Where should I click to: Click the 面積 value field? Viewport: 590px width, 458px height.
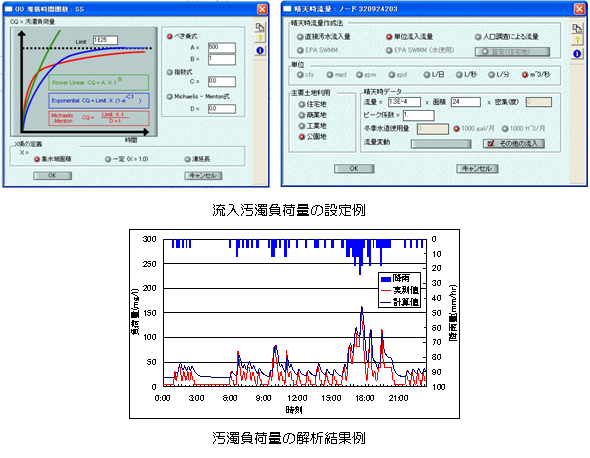(x=466, y=102)
